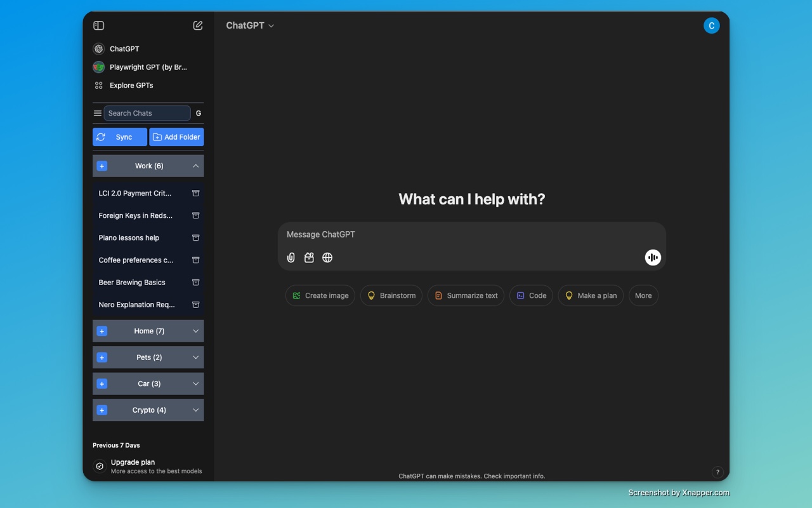
Task: Select Playwright GPT from sidebar
Action: coord(147,67)
